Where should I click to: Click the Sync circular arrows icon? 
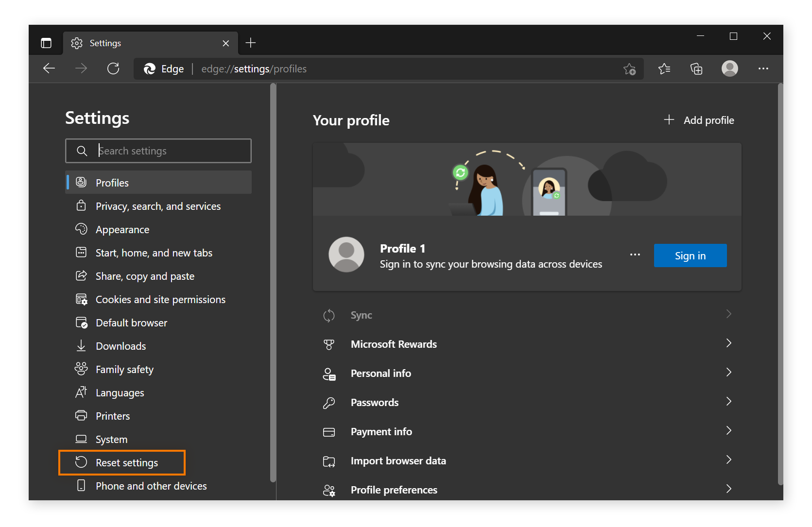pyautogui.click(x=329, y=316)
